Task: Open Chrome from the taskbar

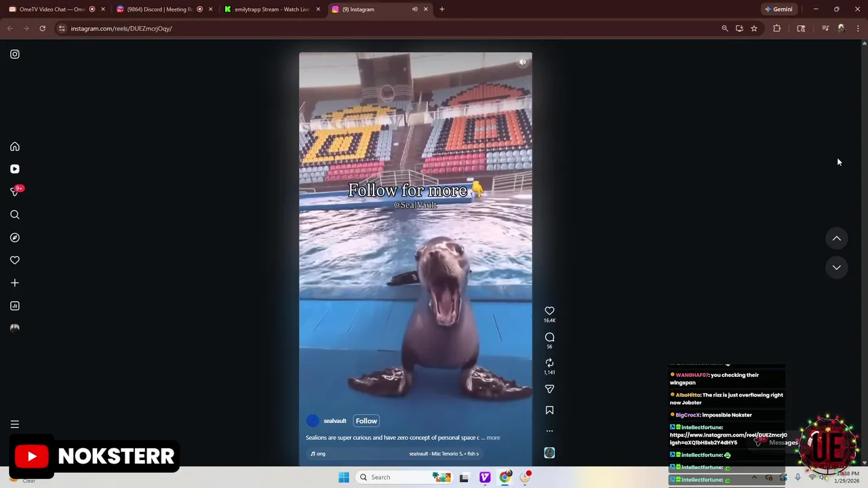Action: click(x=505, y=477)
